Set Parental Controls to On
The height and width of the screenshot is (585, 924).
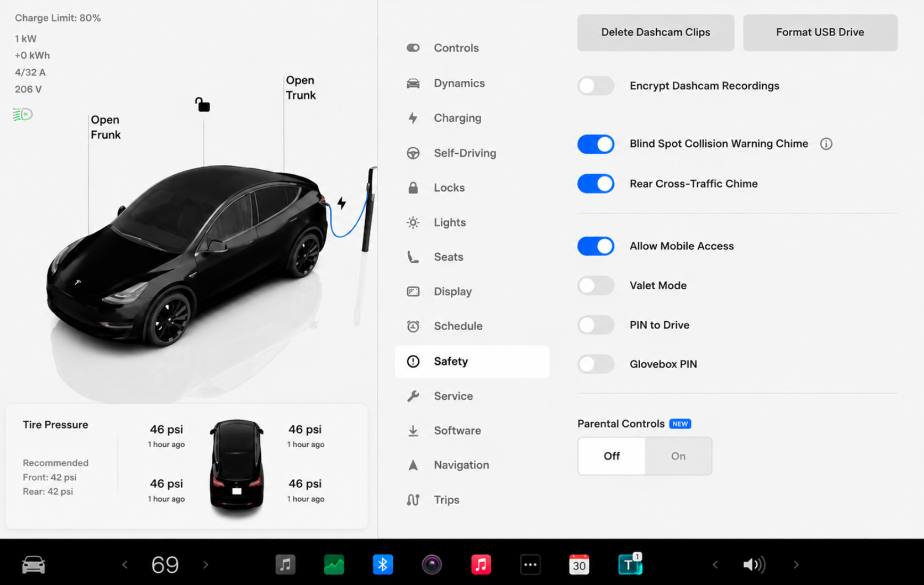coord(678,456)
